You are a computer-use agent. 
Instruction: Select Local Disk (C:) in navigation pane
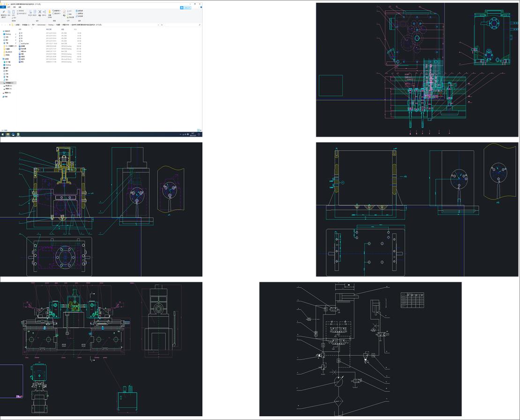(9, 83)
